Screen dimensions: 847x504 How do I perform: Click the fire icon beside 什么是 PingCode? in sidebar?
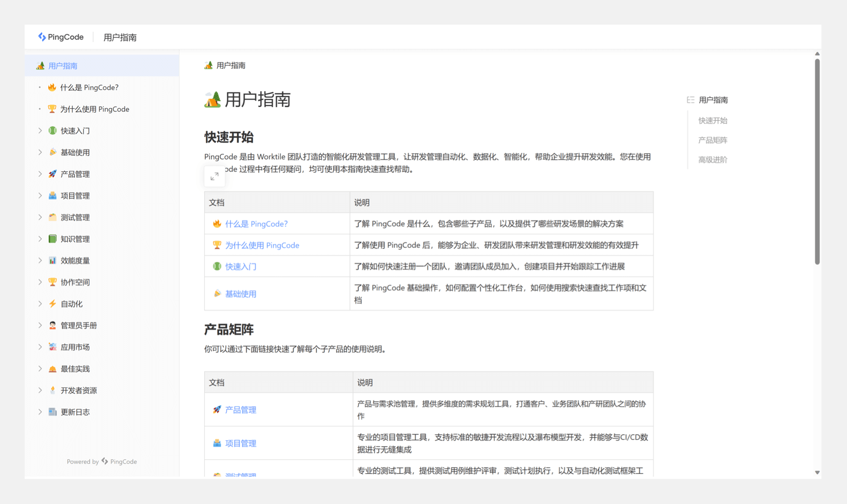pyautogui.click(x=52, y=87)
